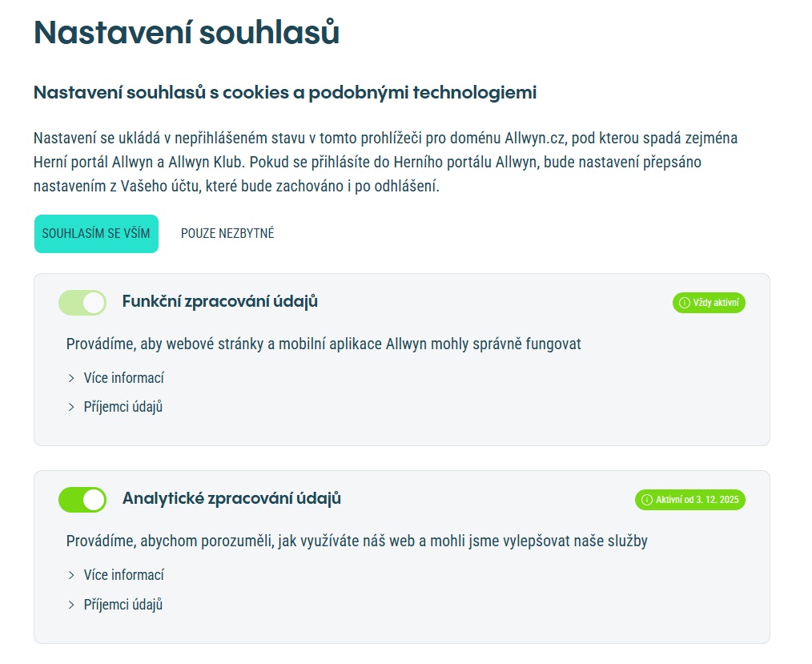Click the Analytické zpracování údajů heading
This screenshot has height=664, width=812.
231,499
